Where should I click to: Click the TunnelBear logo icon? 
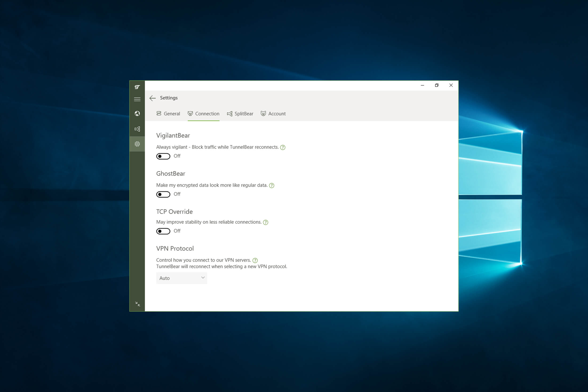click(137, 87)
